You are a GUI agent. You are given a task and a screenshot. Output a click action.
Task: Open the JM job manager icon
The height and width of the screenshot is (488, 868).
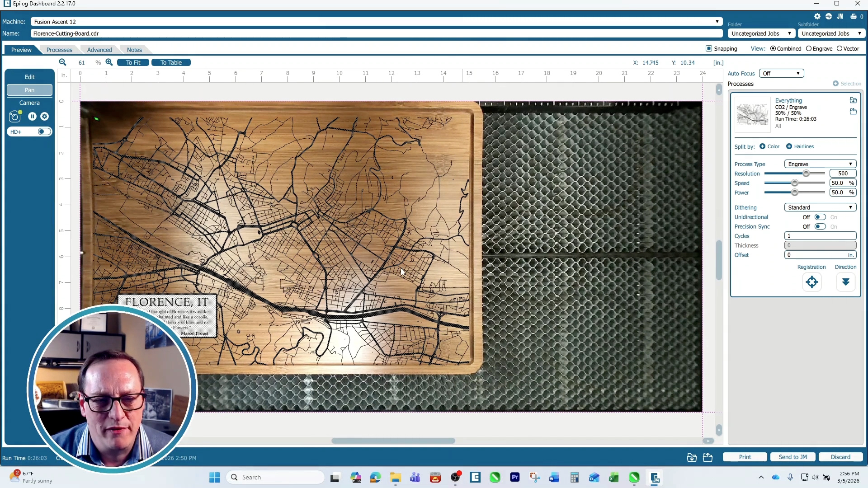click(x=840, y=16)
